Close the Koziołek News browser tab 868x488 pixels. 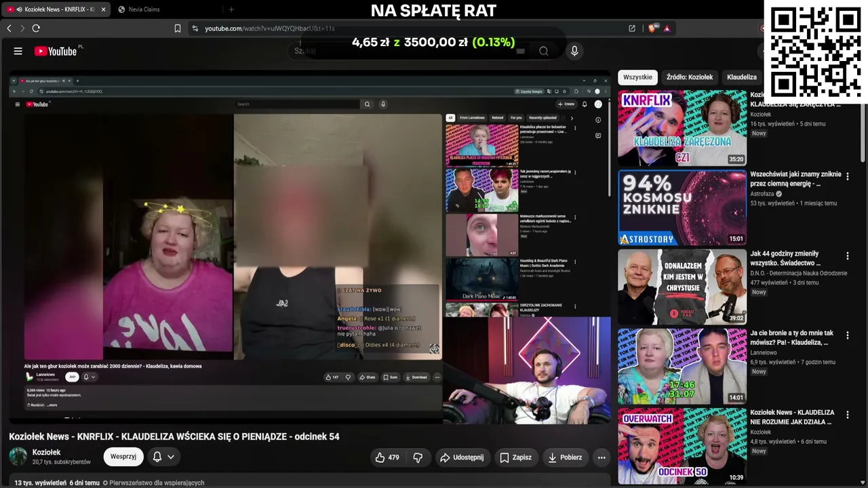tap(103, 9)
